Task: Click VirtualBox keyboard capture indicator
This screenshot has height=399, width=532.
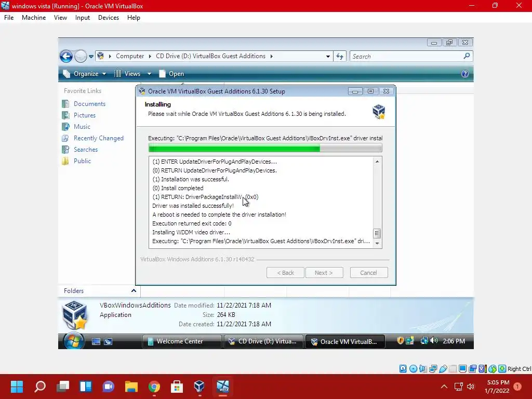Action: (x=502, y=369)
